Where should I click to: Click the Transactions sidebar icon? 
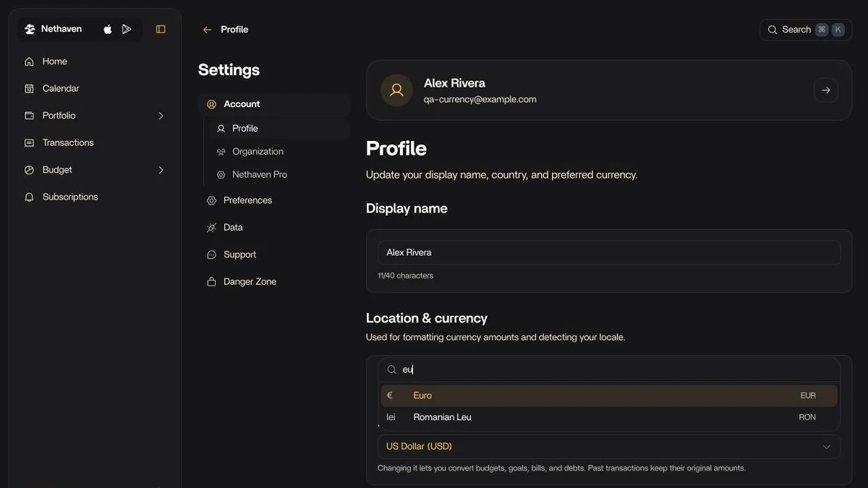pos(29,142)
